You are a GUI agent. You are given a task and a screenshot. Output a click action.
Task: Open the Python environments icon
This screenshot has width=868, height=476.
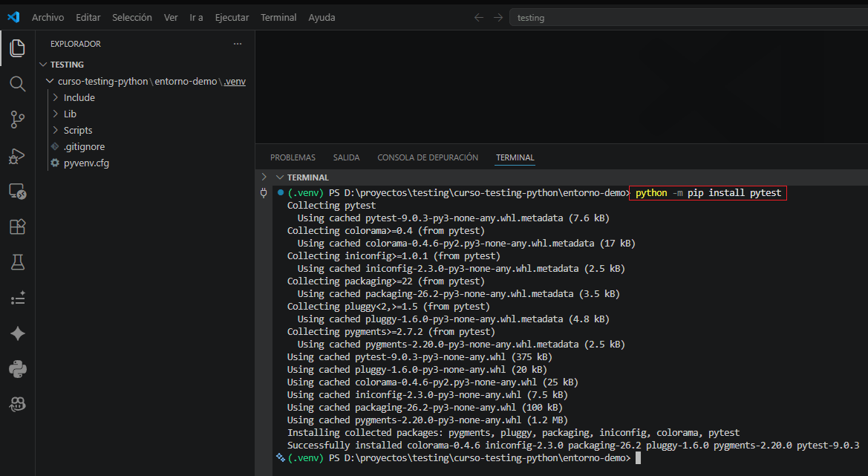click(18, 369)
